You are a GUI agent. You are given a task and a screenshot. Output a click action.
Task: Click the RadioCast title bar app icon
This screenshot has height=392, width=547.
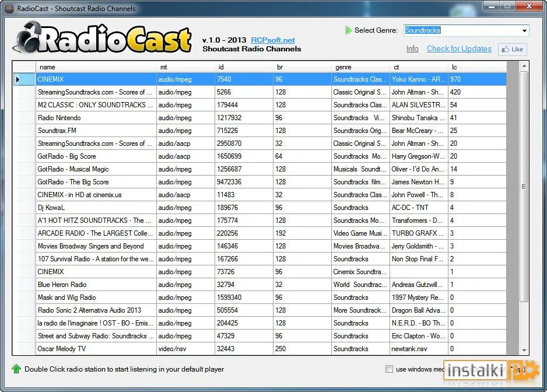point(10,8)
